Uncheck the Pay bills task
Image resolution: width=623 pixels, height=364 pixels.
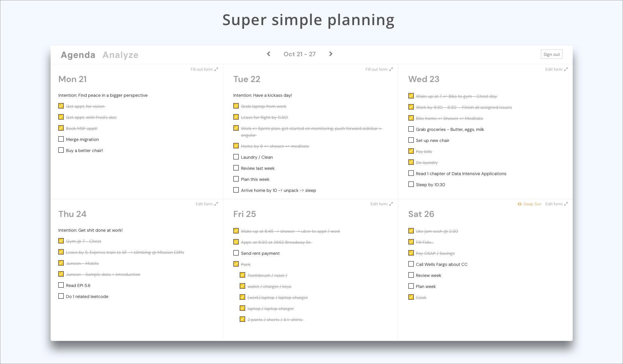pyautogui.click(x=411, y=151)
